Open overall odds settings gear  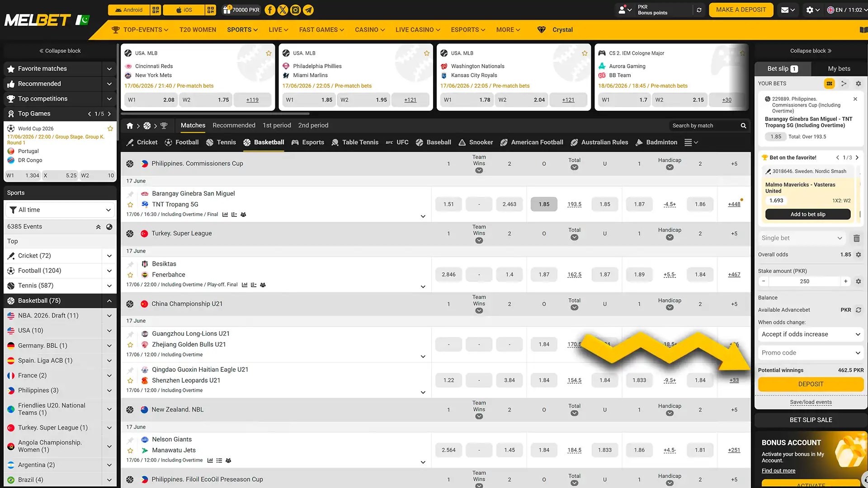click(858, 254)
